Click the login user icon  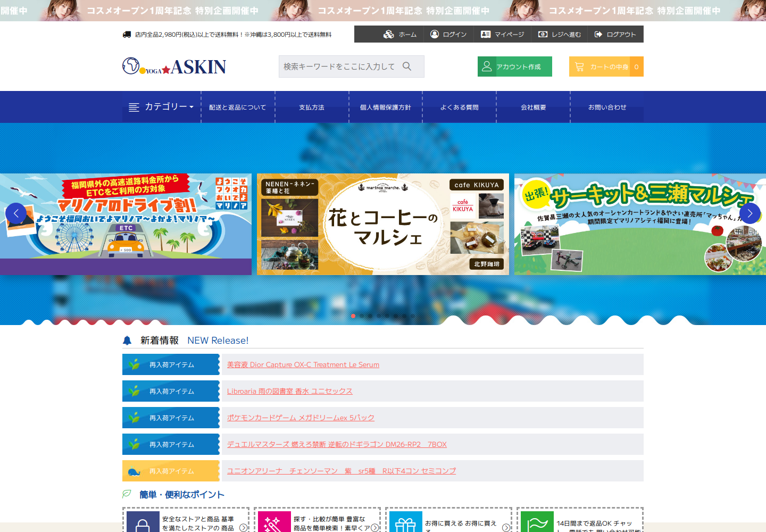[x=435, y=34]
